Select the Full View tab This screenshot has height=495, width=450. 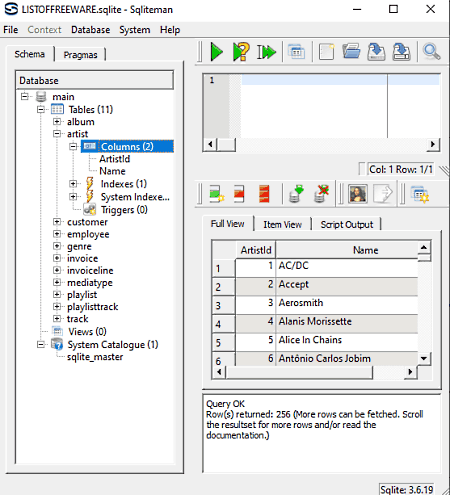pyautogui.click(x=228, y=223)
